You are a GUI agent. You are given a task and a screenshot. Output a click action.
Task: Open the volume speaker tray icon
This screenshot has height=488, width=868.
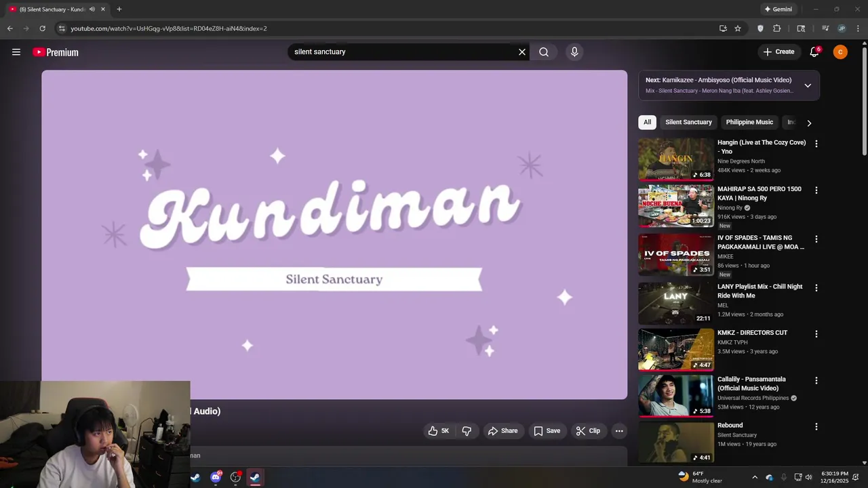808,477
